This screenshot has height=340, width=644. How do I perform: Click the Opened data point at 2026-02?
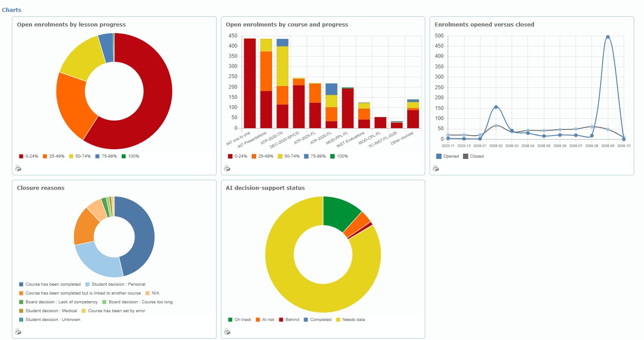tap(496, 107)
